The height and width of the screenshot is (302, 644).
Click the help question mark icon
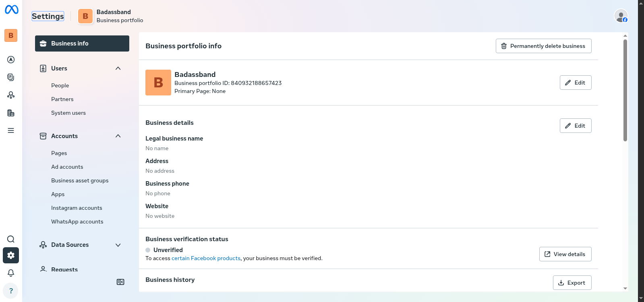click(x=11, y=291)
